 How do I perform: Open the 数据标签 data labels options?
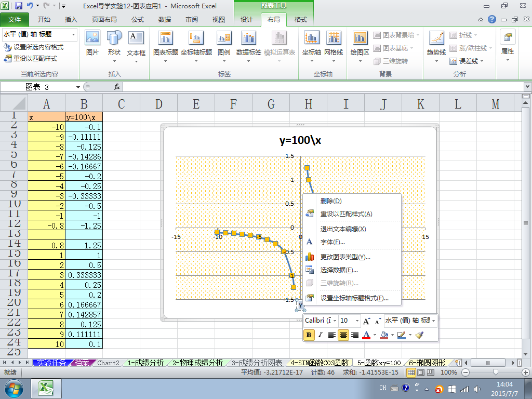coord(249,46)
